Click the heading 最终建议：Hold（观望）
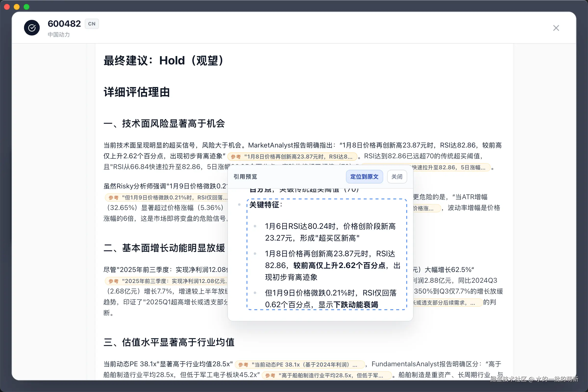588x392 pixels. pyautogui.click(x=163, y=61)
